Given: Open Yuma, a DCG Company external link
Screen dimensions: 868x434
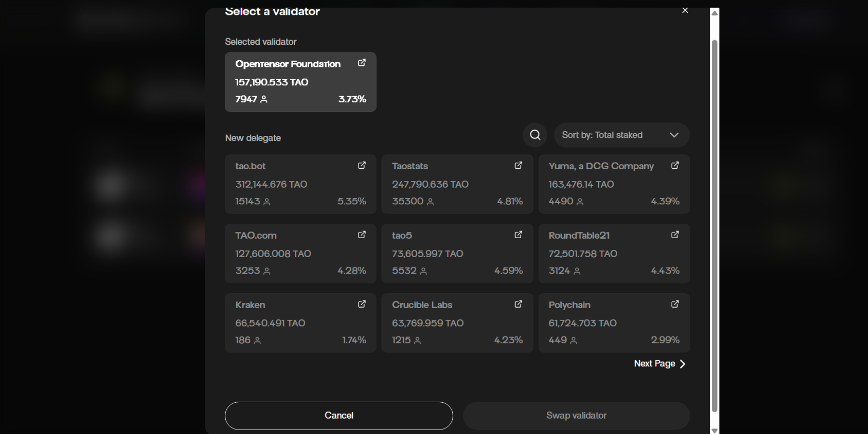Looking at the screenshot, I should [675, 165].
